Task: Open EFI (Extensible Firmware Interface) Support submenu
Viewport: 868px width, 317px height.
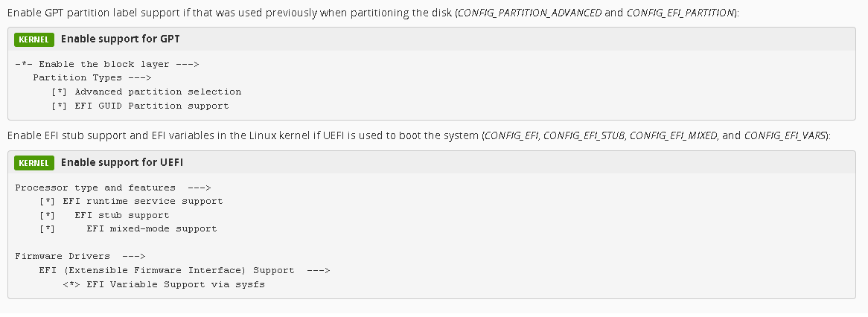Action: [185, 271]
